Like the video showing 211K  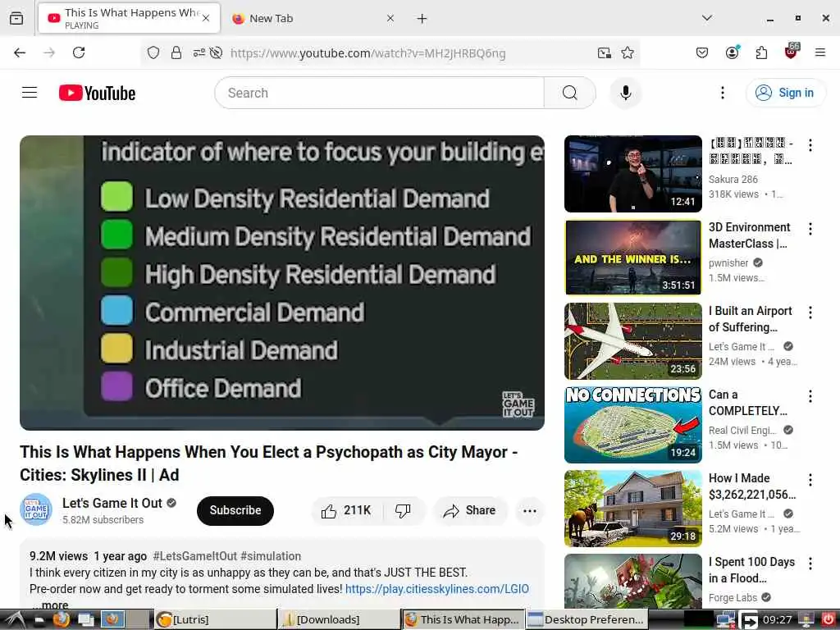(x=347, y=510)
